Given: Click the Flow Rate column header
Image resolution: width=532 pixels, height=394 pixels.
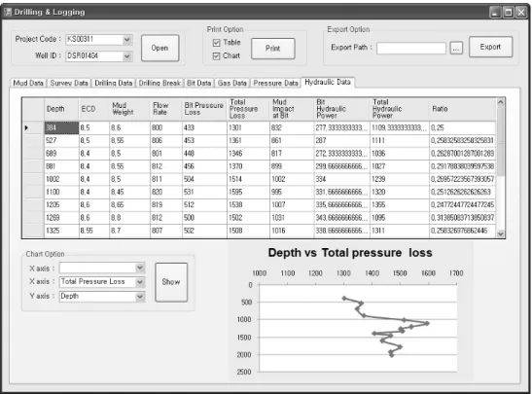Looking at the screenshot, I should (x=166, y=109).
